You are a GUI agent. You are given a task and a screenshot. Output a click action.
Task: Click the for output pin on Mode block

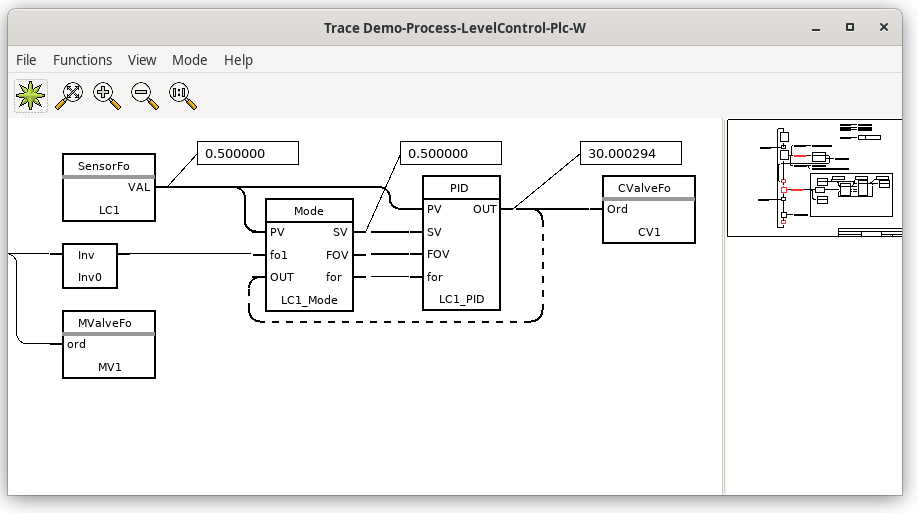coord(334,277)
